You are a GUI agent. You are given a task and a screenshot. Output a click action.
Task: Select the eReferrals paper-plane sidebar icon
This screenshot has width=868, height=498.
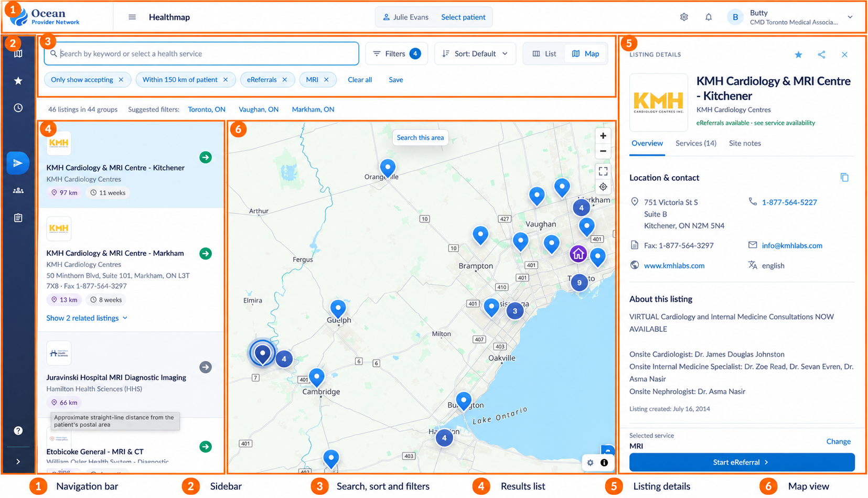tap(18, 163)
